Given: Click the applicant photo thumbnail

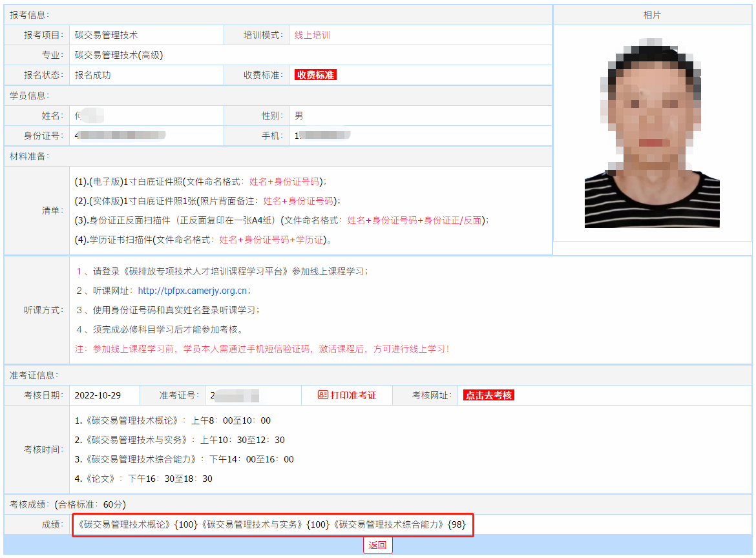Looking at the screenshot, I should coord(652,133).
